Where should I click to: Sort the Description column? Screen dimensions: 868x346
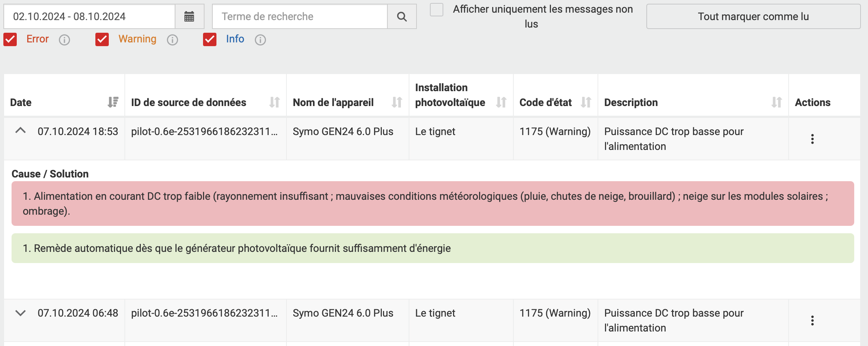click(x=777, y=102)
